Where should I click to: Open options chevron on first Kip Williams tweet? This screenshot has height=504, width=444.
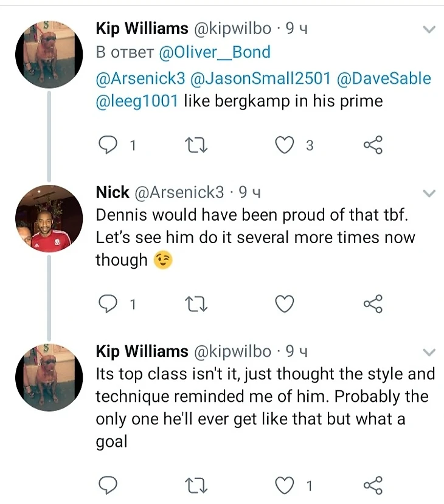pyautogui.click(x=429, y=29)
